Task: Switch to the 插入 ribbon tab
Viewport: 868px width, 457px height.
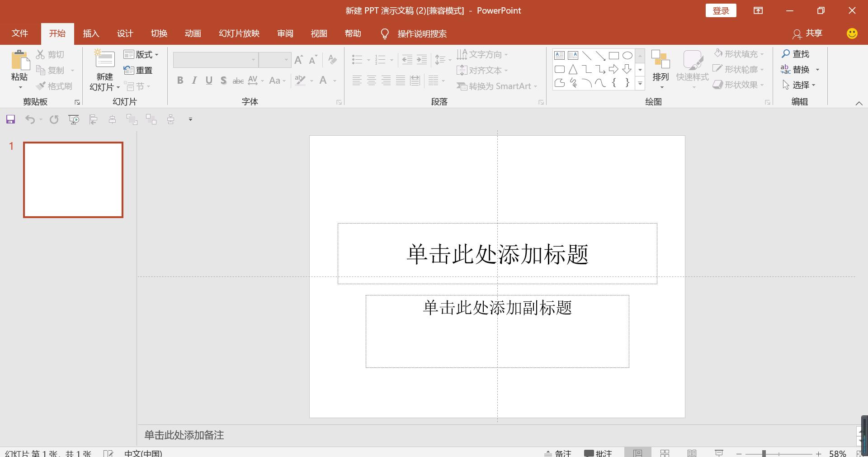Action: coord(91,33)
